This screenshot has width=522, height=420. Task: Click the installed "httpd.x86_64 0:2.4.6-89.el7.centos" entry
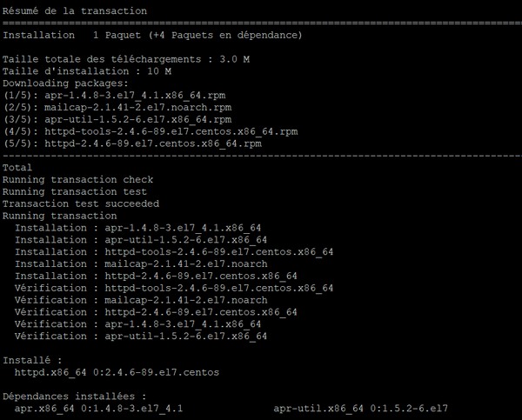(x=117, y=372)
